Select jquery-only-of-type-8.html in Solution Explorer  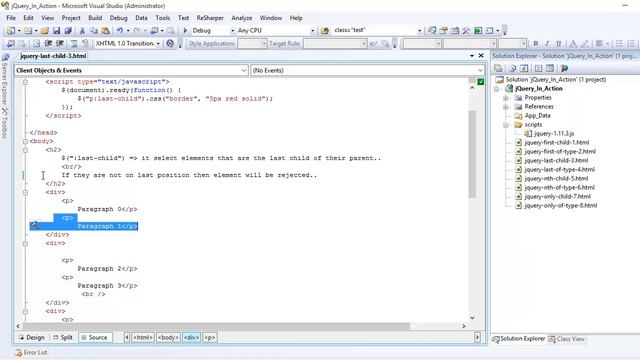pos(560,205)
